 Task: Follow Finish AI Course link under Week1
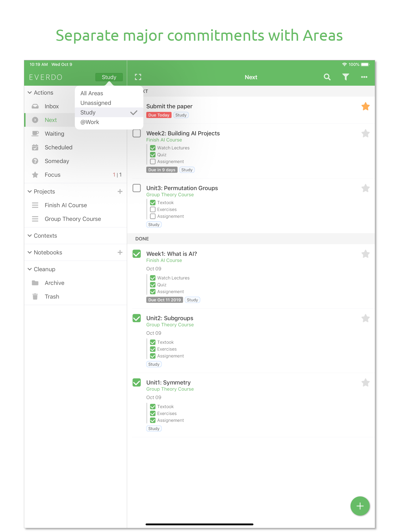point(164,261)
